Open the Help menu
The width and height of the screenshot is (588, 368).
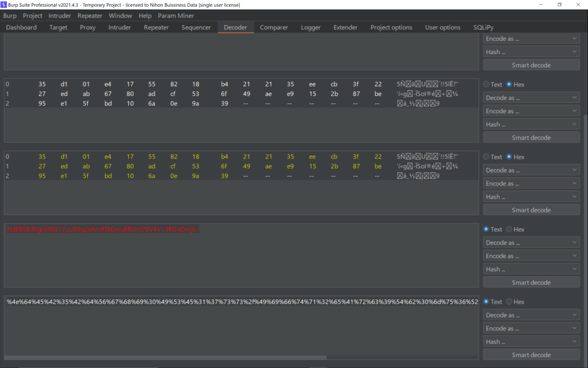(145, 16)
